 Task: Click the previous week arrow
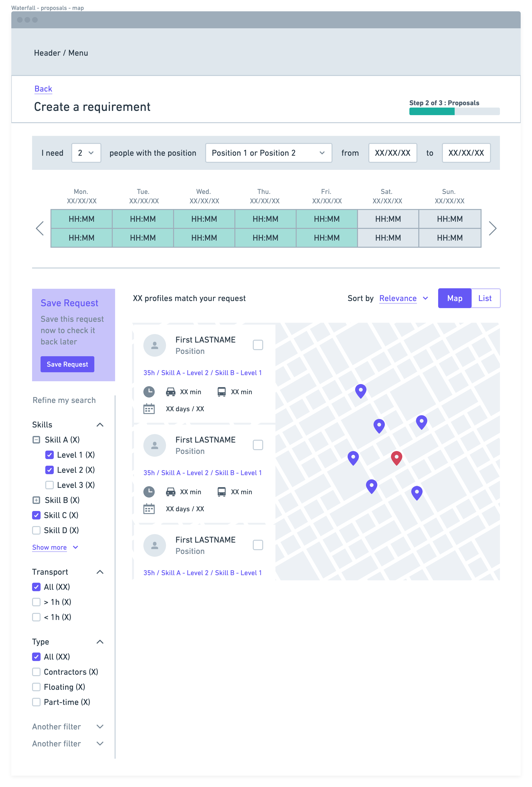40,228
